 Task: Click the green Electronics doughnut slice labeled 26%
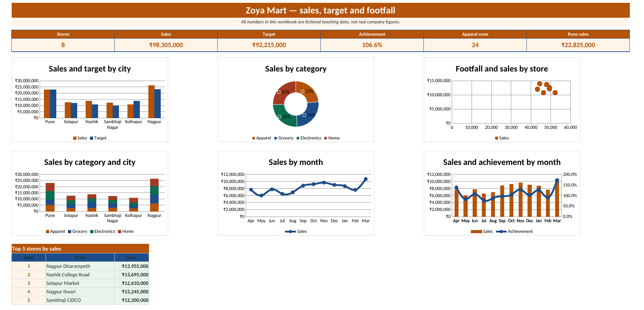pyautogui.click(x=284, y=116)
